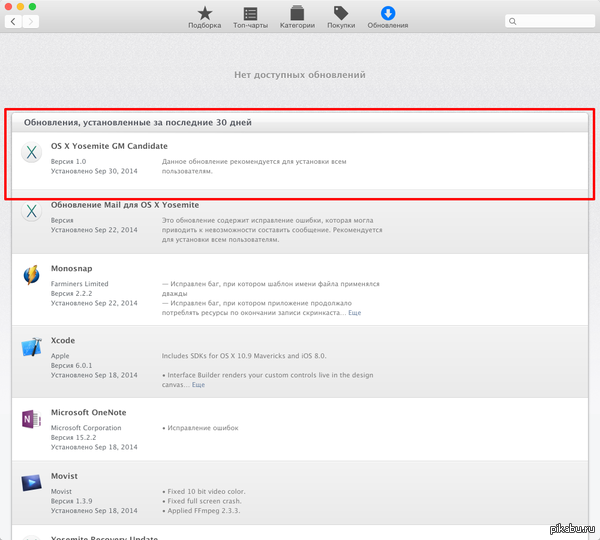
Task: Click the magnifier icon in search box
Action: (513, 21)
